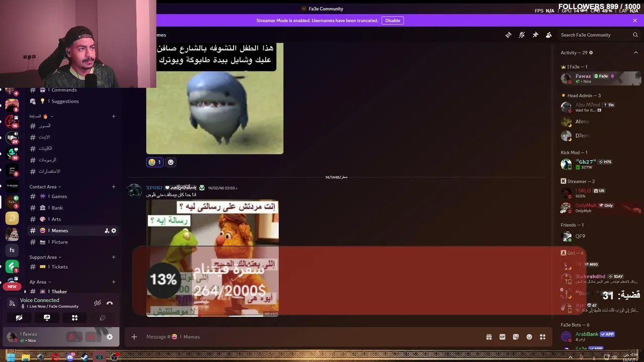Open the Suggestions channel
The height and width of the screenshot is (362, 644).
click(73, 101)
